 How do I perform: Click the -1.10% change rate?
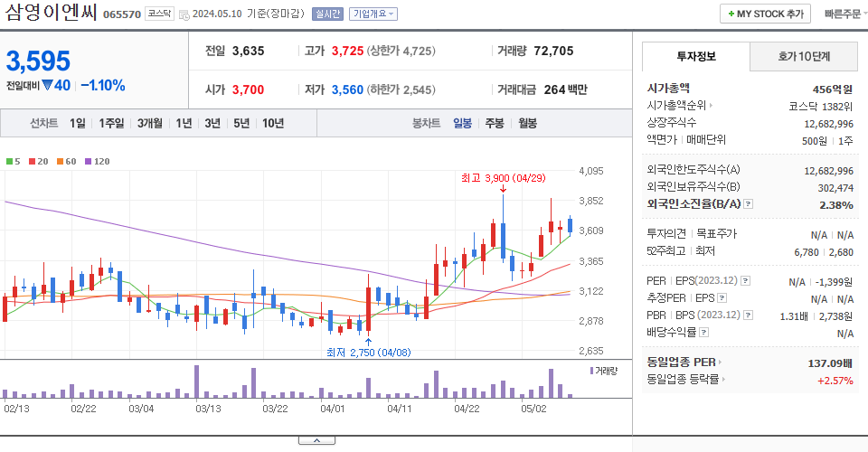103,85
